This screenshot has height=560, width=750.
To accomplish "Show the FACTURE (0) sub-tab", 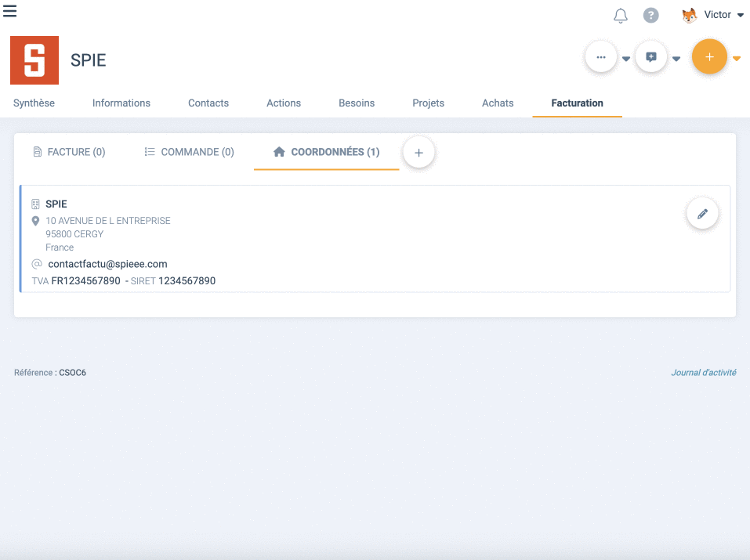I will click(69, 152).
